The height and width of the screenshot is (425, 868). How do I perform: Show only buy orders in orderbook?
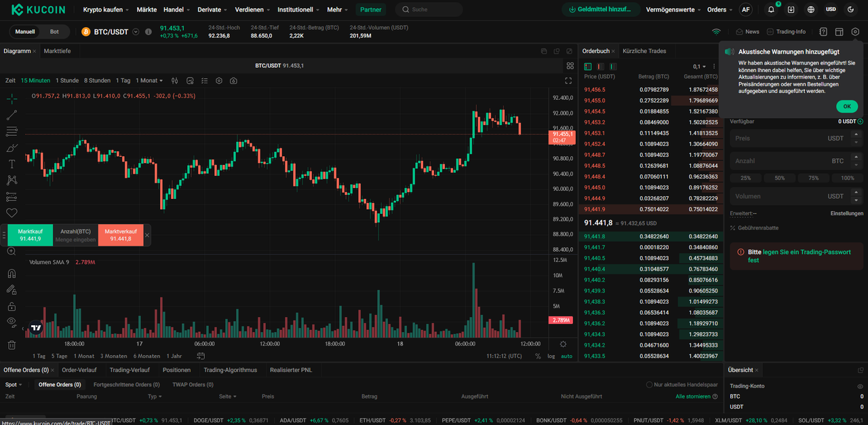click(612, 67)
